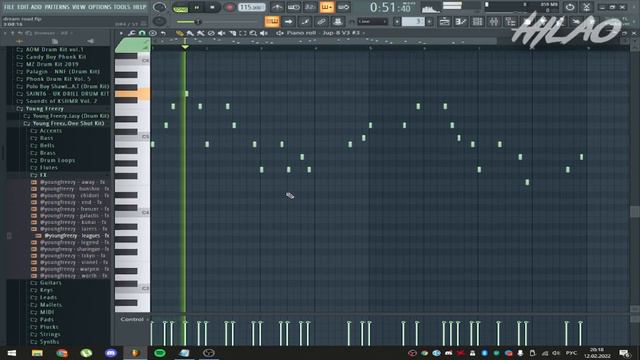Expand the Bells folder
The width and height of the screenshot is (640, 360).
coord(47,145)
